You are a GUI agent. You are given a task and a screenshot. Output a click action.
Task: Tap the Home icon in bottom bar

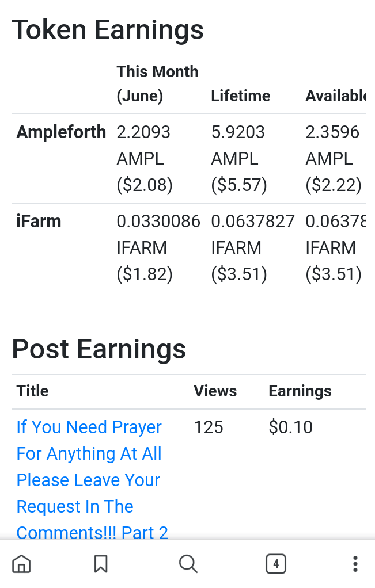(x=21, y=564)
